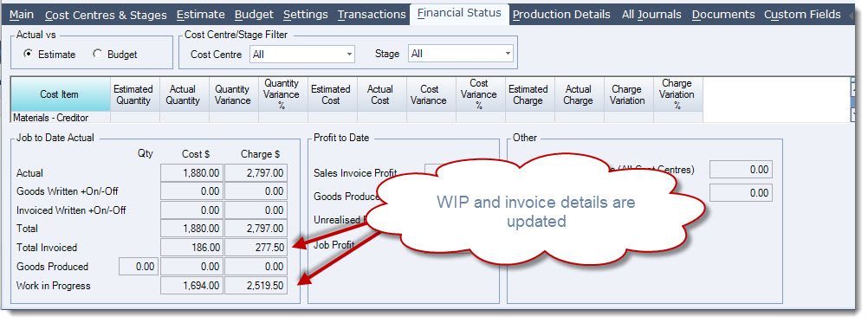Click the Total Invoiced label

coord(47,248)
